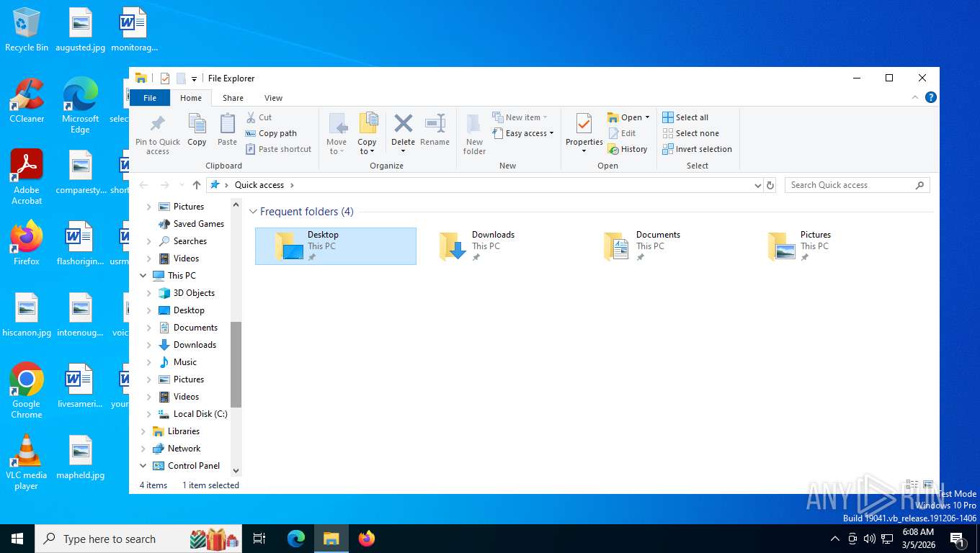
Task: Open Firefox from the taskbar
Action: coord(367,539)
